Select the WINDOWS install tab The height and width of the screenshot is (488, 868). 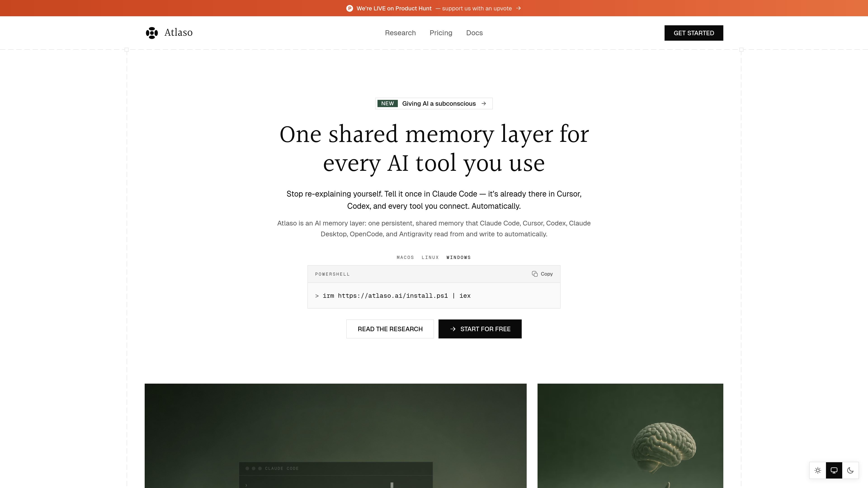459,257
